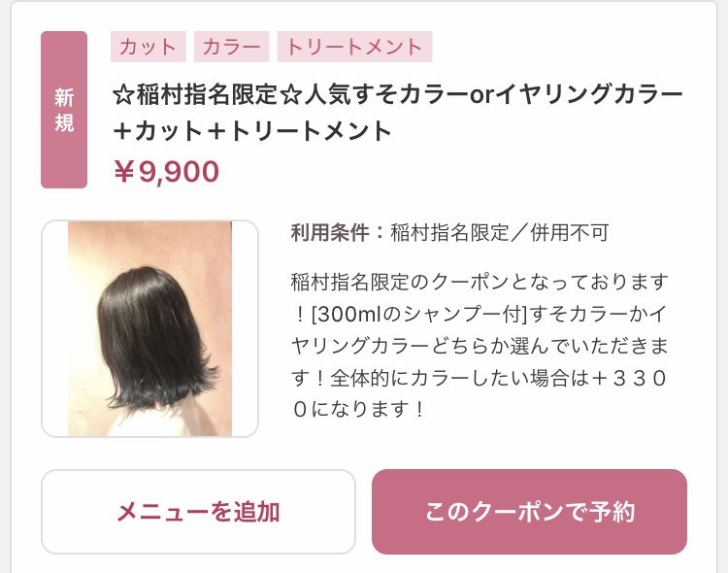
Task: Open the hair style photo thumbnail
Action: point(149,328)
